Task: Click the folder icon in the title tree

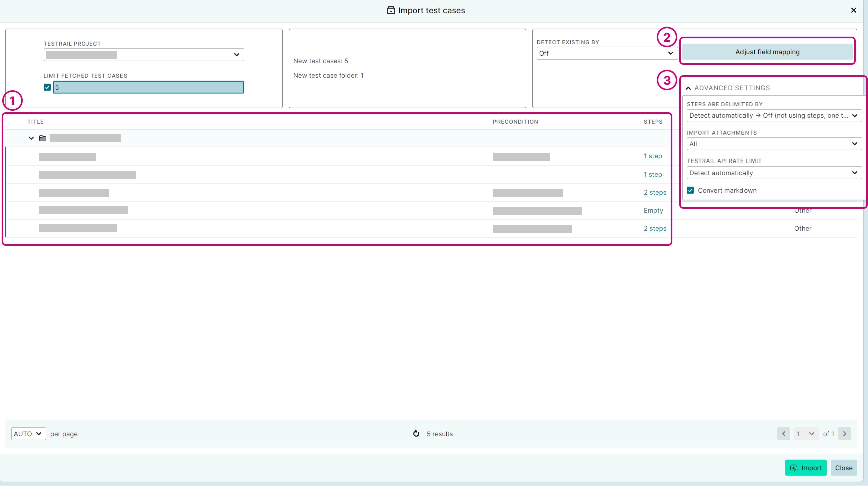Action: point(43,138)
